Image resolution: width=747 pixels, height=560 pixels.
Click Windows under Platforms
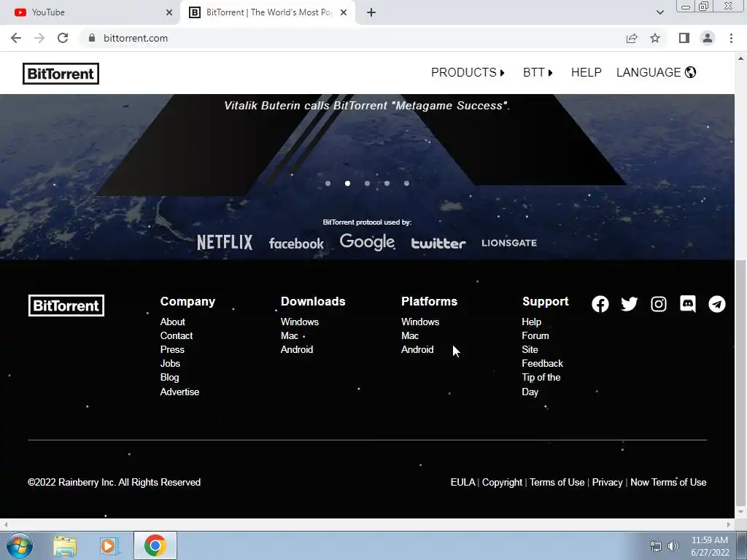pos(420,322)
